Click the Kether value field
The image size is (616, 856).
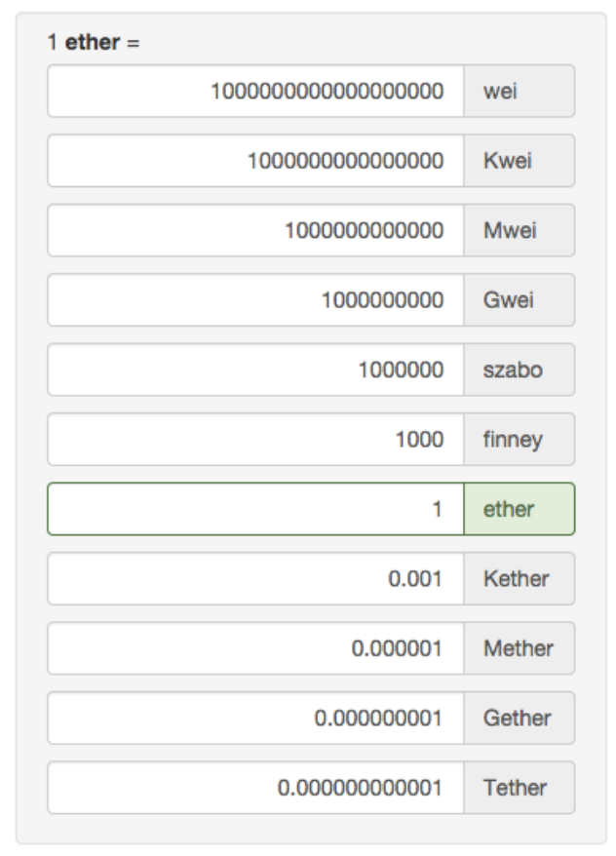[255, 579]
